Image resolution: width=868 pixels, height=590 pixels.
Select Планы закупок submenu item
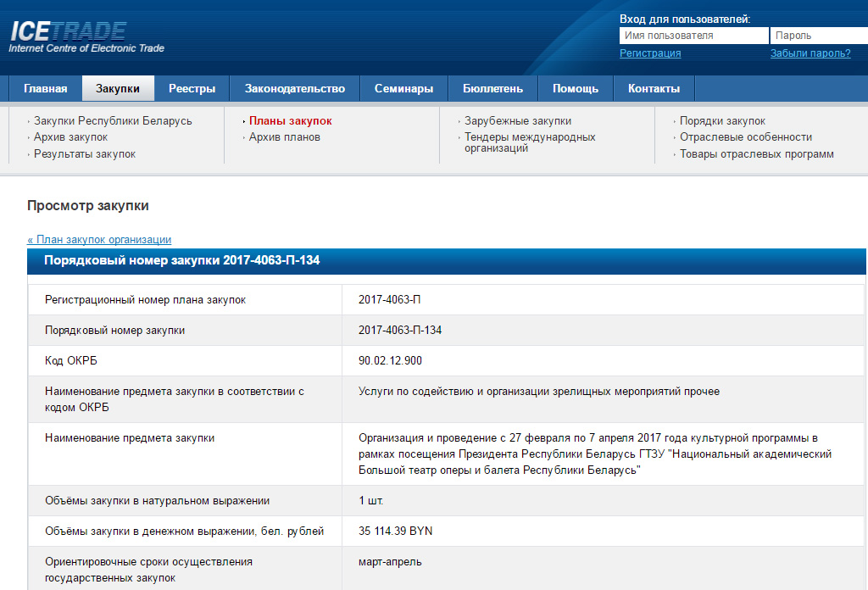point(290,121)
